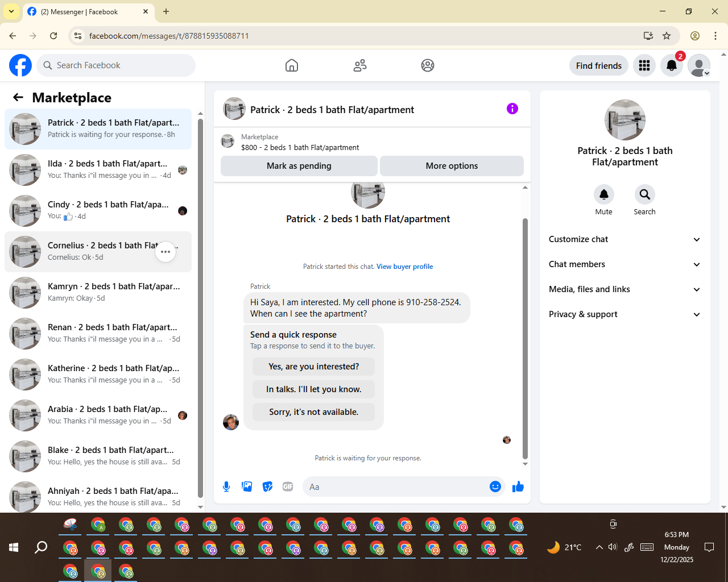Open the Renan conversation in the list
The height and width of the screenshot is (582, 728).
(x=98, y=334)
